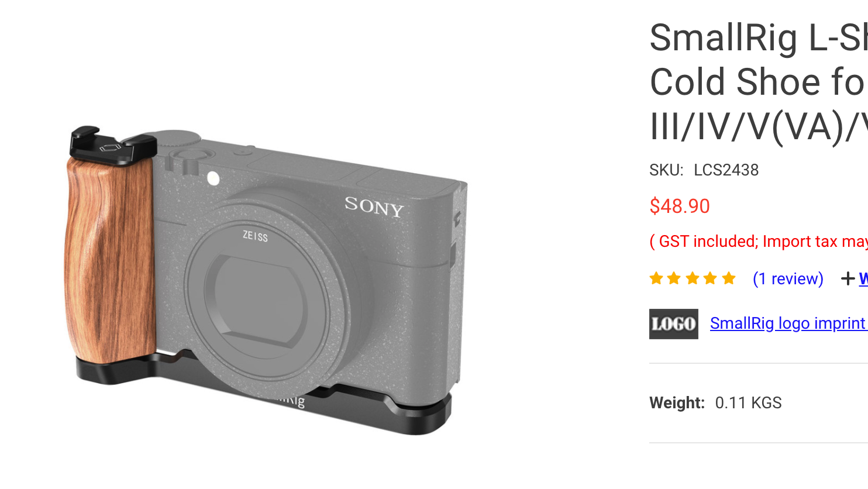Select the fifth rating star
The image size is (868, 489).
(729, 278)
